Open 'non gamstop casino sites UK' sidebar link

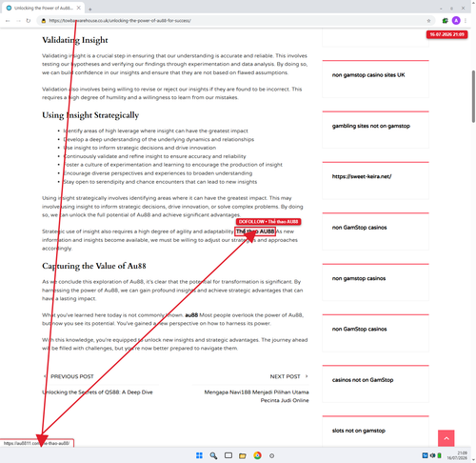(368, 75)
